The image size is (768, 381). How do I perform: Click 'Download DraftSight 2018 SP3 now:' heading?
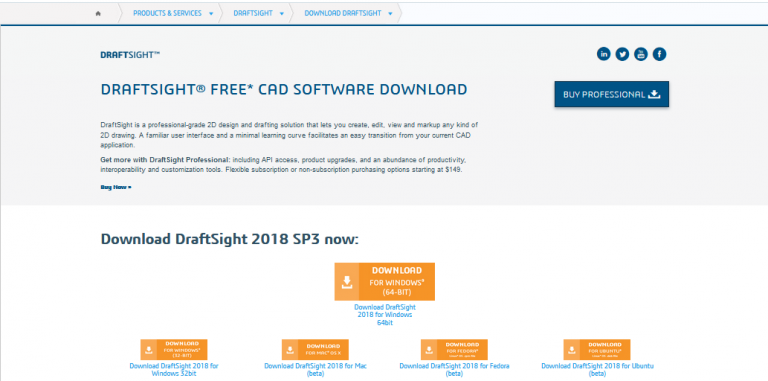[230, 239]
